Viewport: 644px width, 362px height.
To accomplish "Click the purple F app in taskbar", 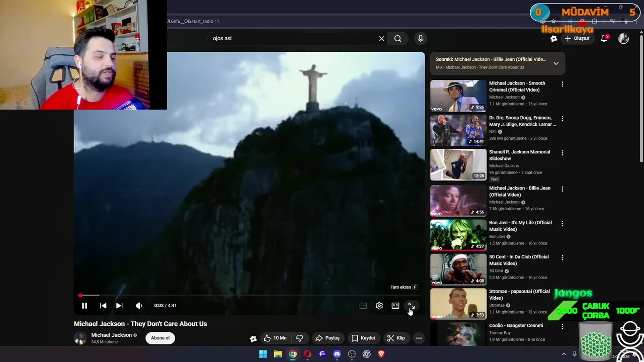I will (x=323, y=354).
